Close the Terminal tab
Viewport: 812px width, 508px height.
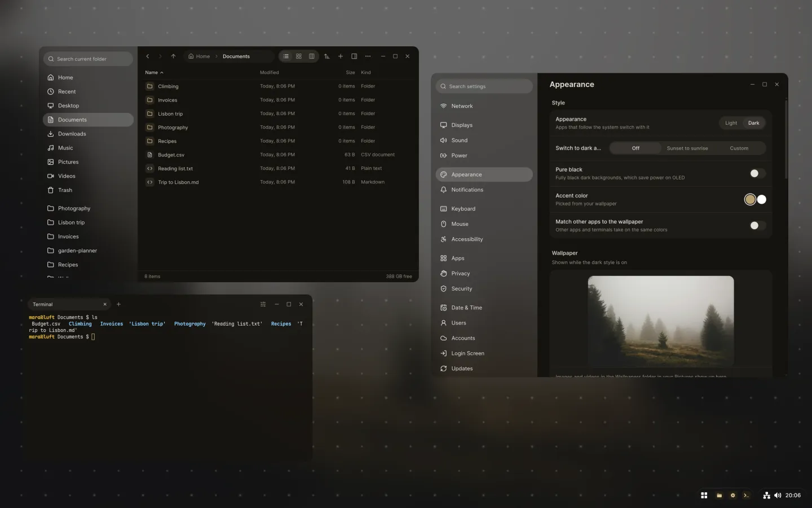(105, 304)
